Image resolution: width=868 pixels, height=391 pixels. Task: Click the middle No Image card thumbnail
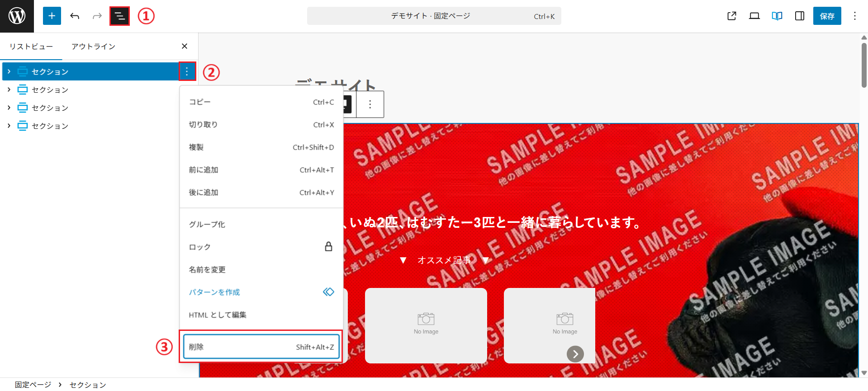coord(426,325)
